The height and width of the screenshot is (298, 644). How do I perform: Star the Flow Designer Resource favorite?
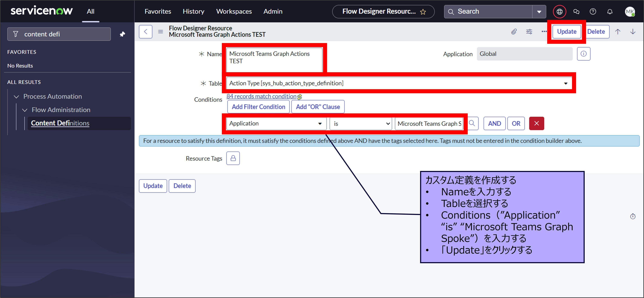point(423,12)
